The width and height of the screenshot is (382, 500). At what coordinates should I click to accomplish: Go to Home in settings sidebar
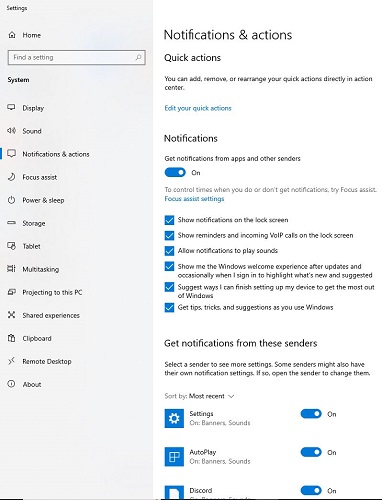click(32, 35)
